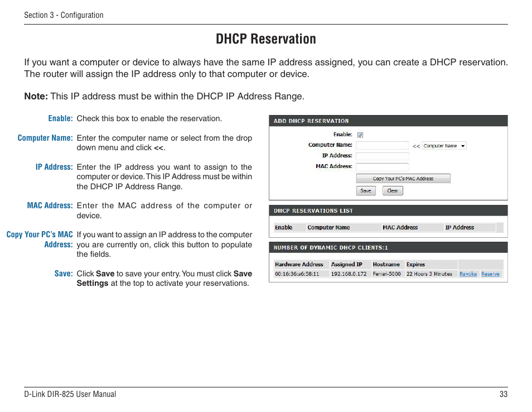
Task: Click the blue Copy Your PC's MAC Address label
Action: (x=40, y=239)
